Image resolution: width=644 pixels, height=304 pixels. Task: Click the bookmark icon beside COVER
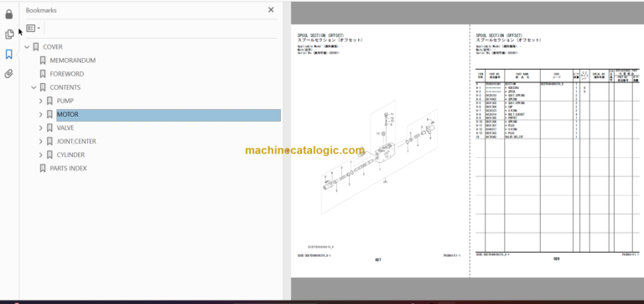coord(36,47)
